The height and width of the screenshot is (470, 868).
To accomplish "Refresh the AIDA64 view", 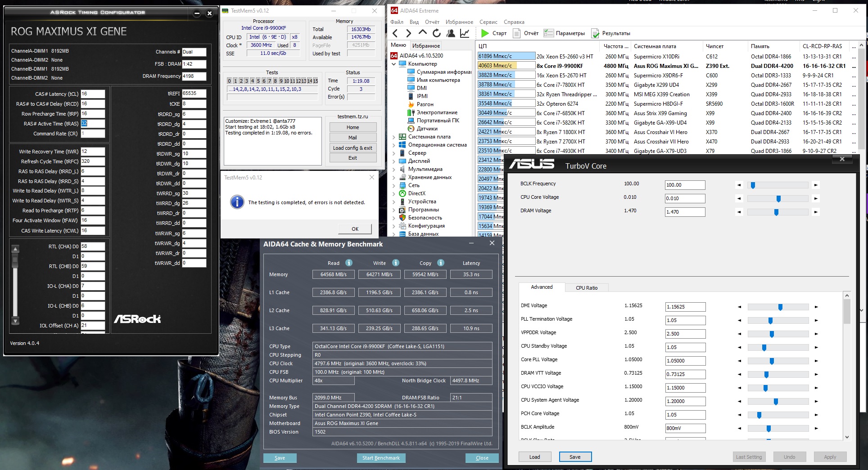I will tap(436, 33).
